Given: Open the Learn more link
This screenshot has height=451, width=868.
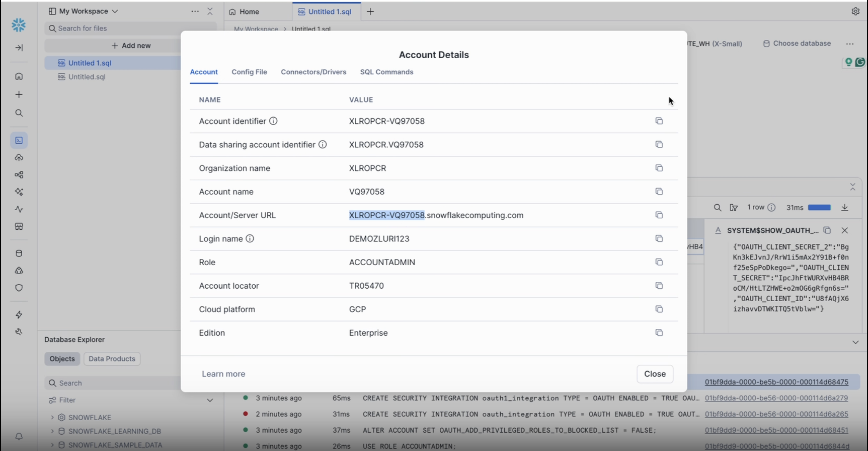Looking at the screenshot, I should pyautogui.click(x=223, y=374).
